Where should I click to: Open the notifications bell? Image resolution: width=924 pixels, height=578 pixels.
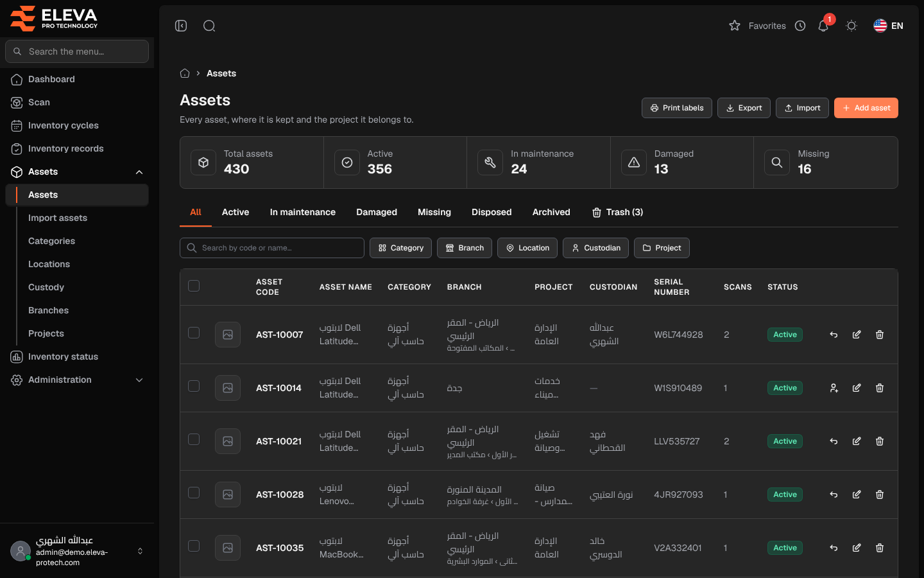[823, 26]
